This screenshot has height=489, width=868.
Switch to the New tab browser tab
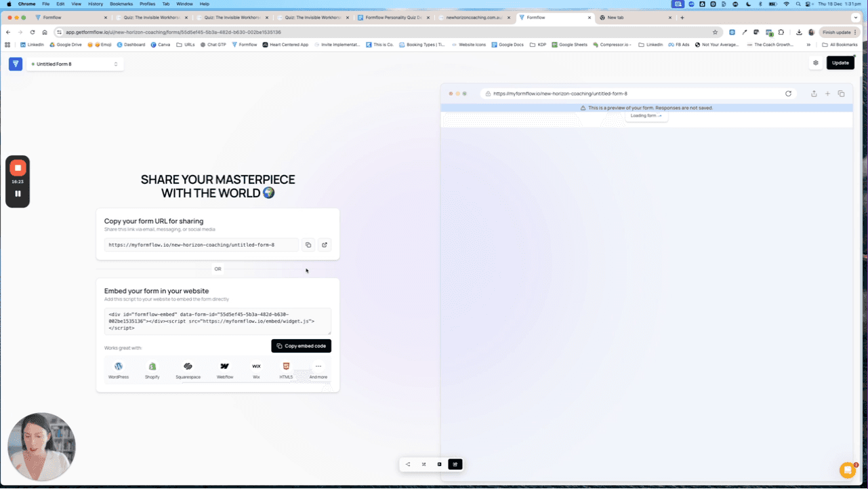pos(637,18)
